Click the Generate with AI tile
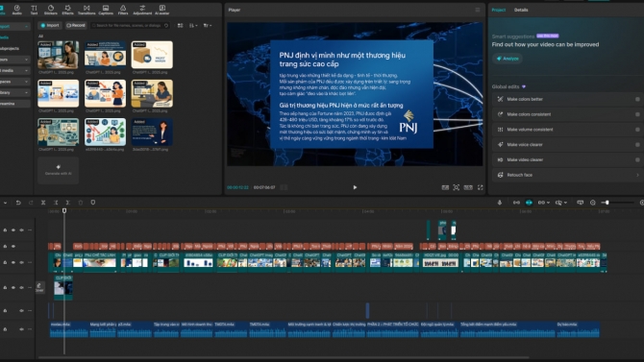The height and width of the screenshot is (362, 644). pyautogui.click(x=58, y=170)
